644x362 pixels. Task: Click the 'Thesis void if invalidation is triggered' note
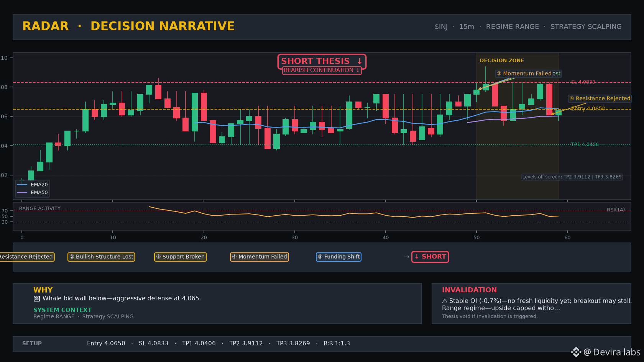490,316
